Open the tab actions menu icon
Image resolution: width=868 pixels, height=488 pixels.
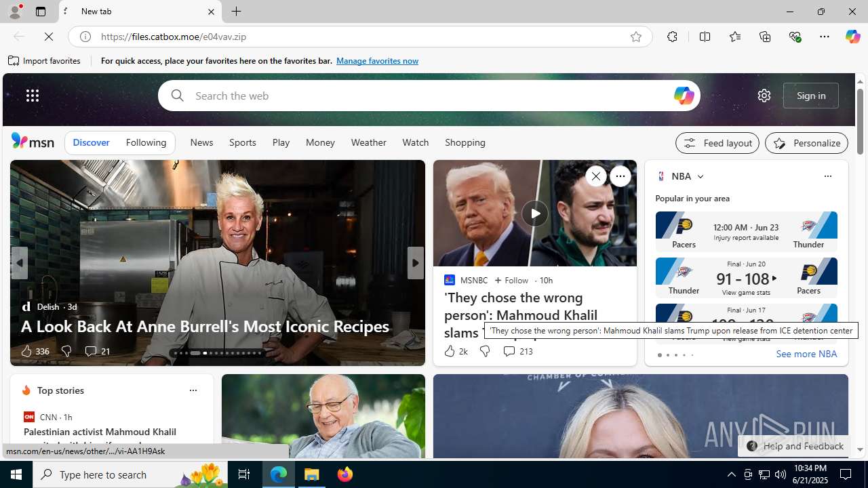(x=41, y=12)
